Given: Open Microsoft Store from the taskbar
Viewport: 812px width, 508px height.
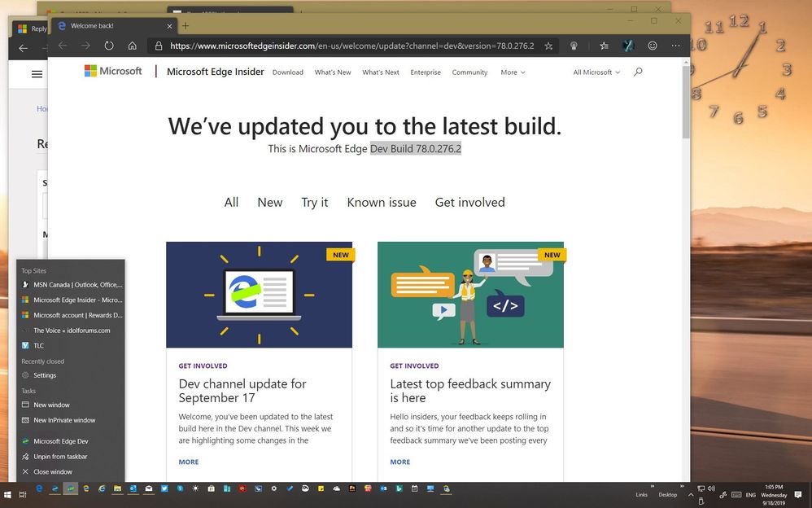Looking at the screenshot, I should pyautogui.click(x=212, y=488).
